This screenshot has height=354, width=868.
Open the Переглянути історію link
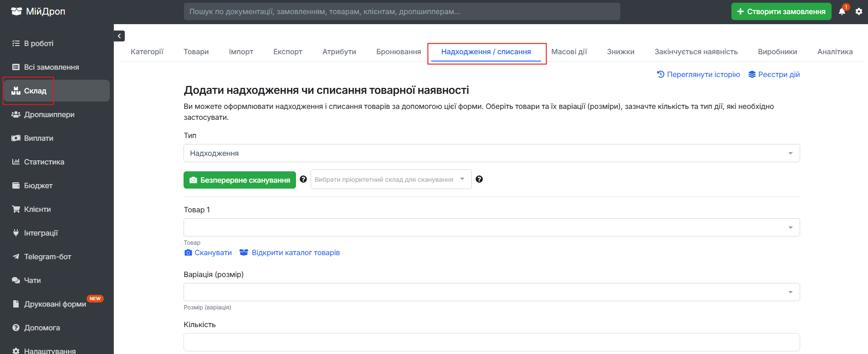click(x=699, y=74)
